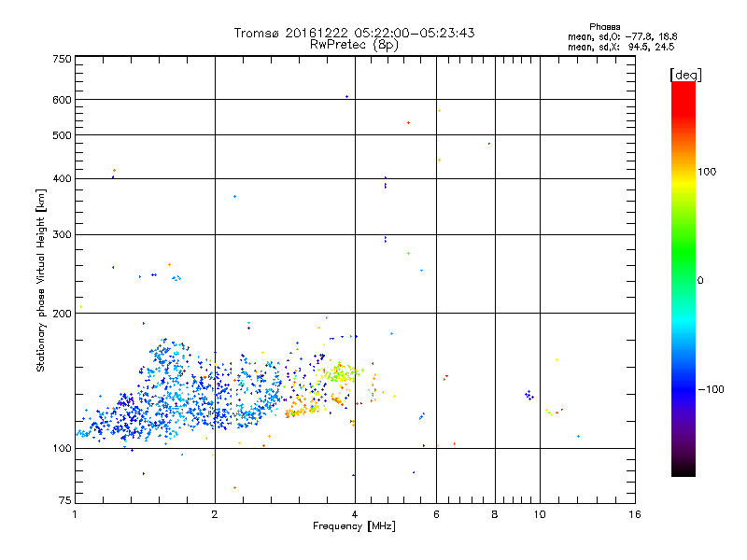Click y-axis label '200'

click(x=62, y=314)
